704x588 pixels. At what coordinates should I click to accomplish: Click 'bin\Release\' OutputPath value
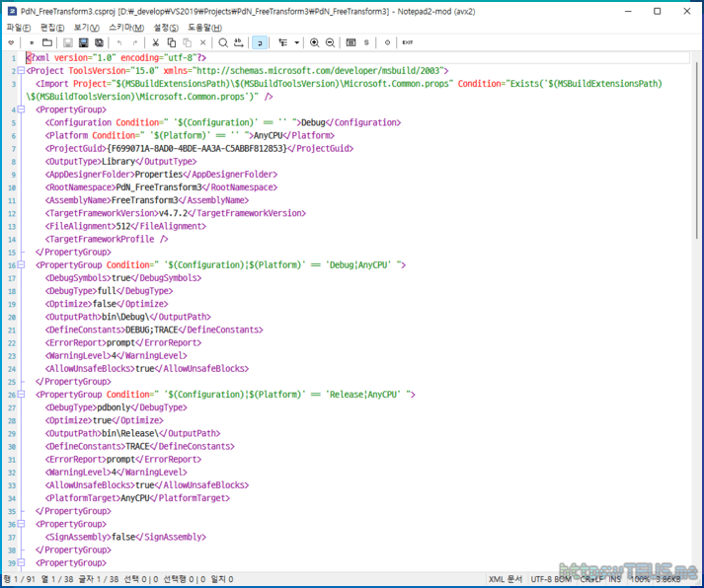130,434
